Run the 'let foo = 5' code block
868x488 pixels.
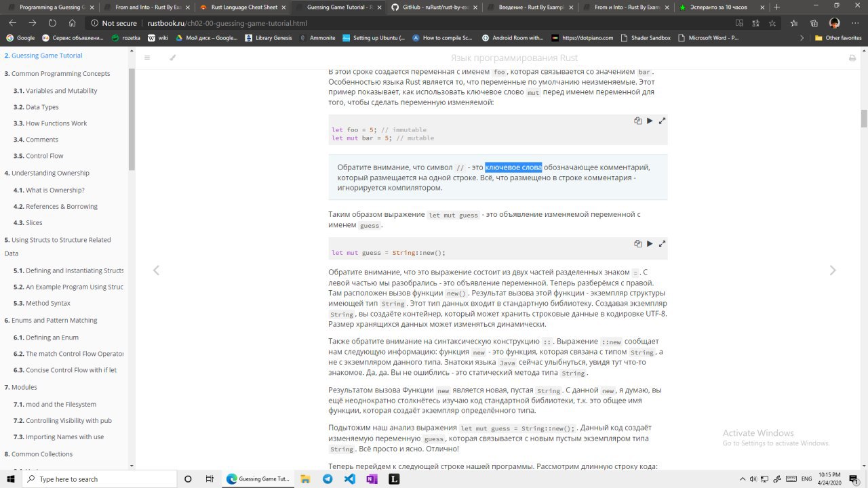650,121
